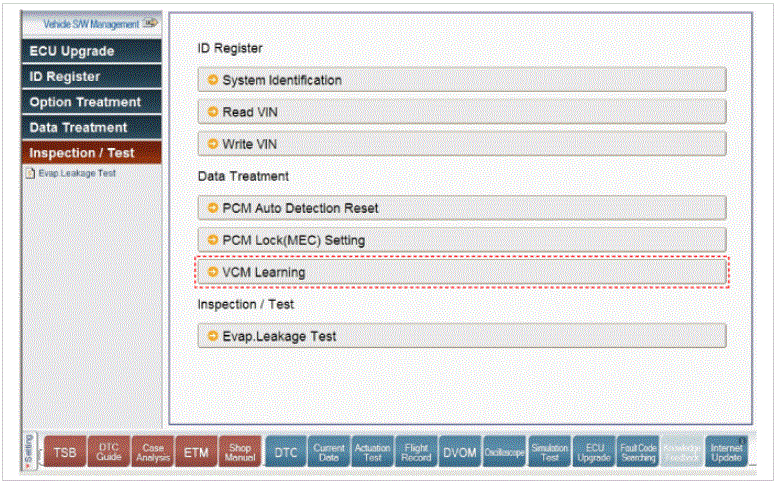
Task: Select PCM Auto Detection Reset
Action: pyautogui.click(x=461, y=208)
